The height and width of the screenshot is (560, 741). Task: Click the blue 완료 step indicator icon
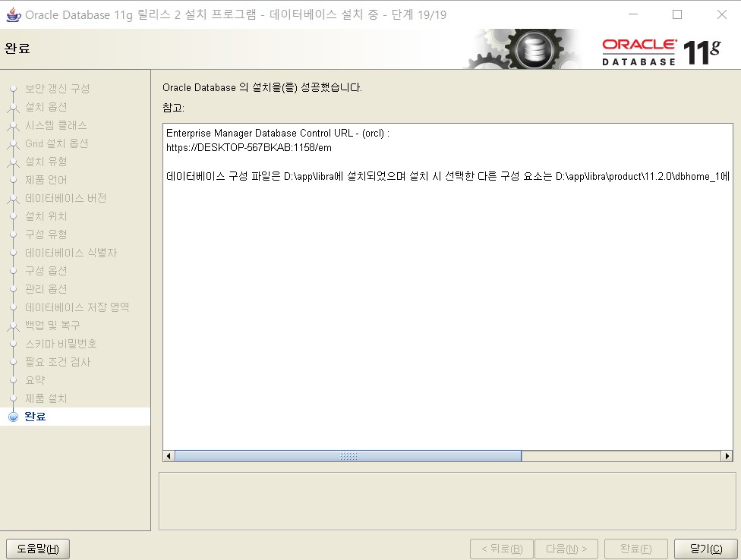pos(13,417)
